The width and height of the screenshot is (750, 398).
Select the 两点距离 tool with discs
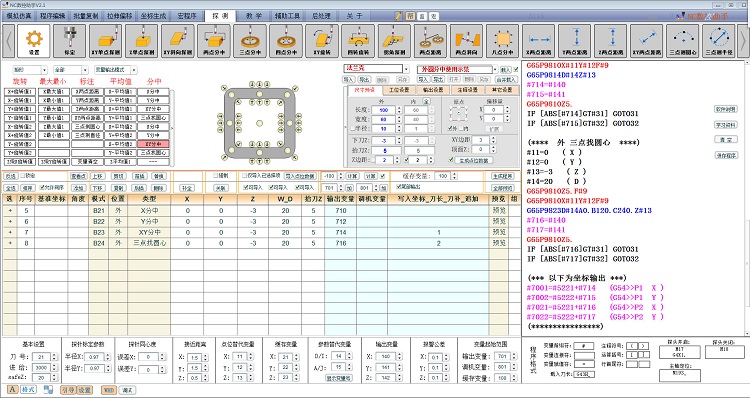click(430, 41)
